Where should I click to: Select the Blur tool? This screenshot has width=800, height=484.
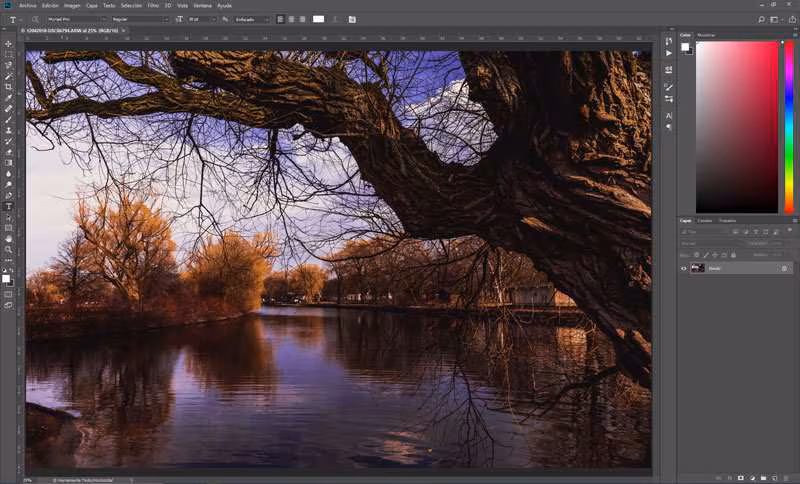[8, 174]
